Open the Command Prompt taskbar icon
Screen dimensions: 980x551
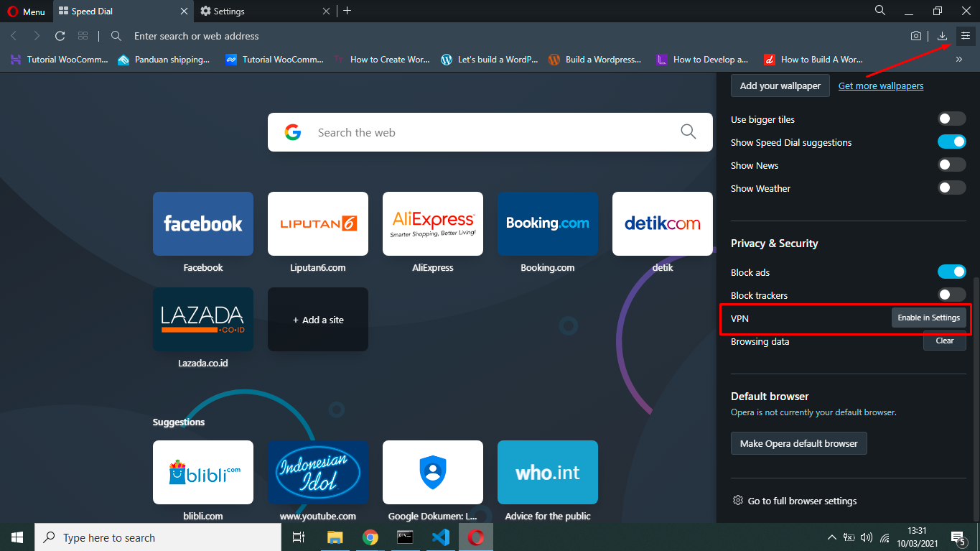click(x=405, y=537)
